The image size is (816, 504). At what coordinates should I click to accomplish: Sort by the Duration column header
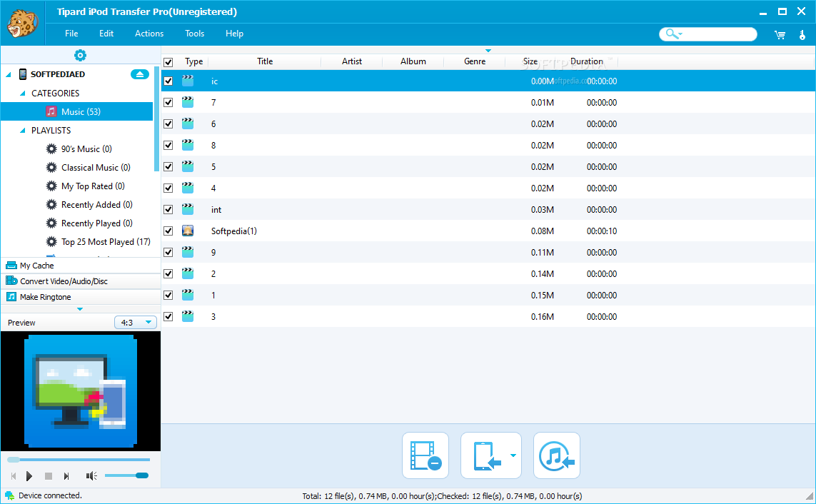pyautogui.click(x=587, y=61)
